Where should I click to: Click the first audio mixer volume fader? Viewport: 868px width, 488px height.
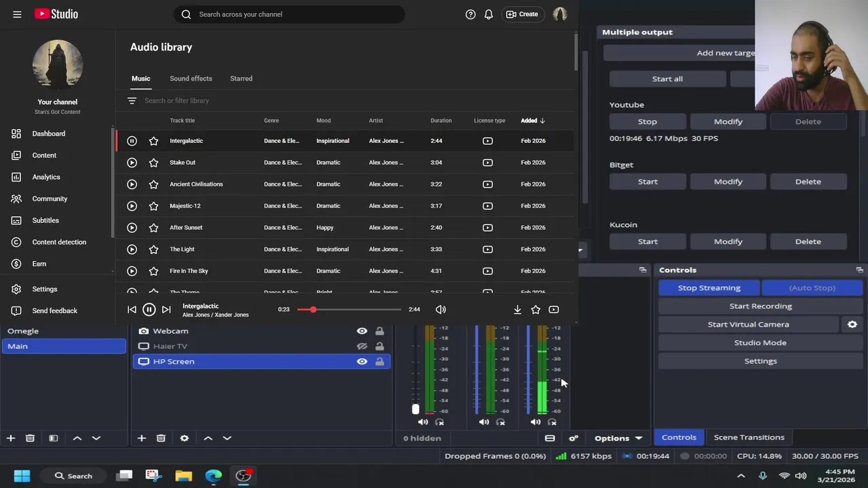pos(416,409)
